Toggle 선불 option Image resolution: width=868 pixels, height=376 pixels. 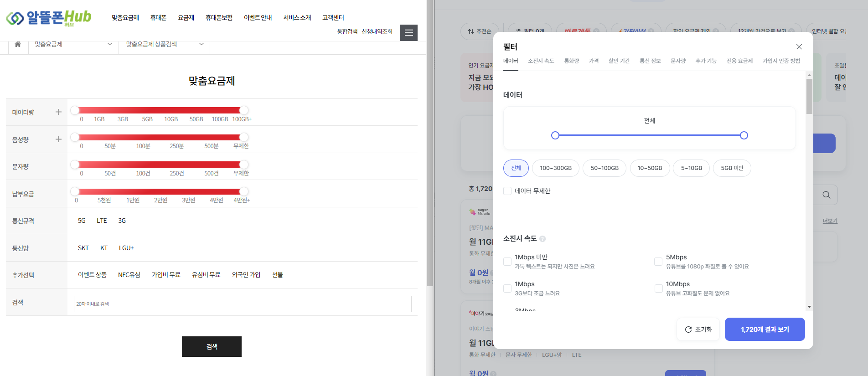tap(278, 275)
